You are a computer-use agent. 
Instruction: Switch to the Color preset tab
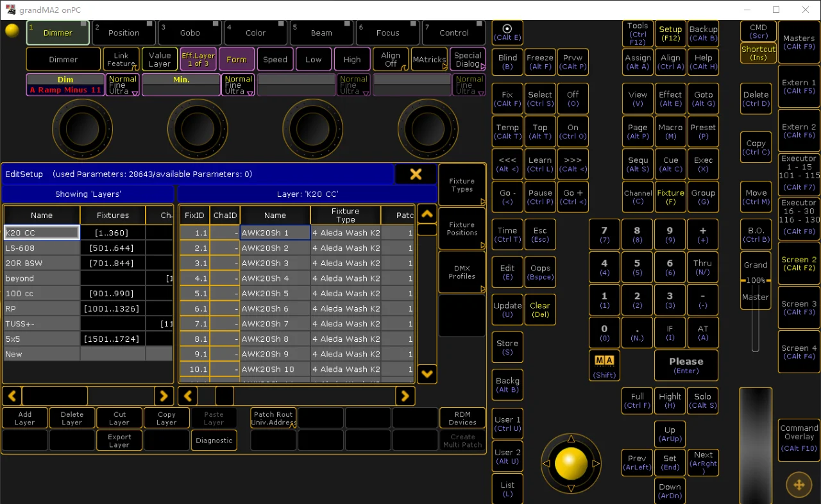pos(255,33)
